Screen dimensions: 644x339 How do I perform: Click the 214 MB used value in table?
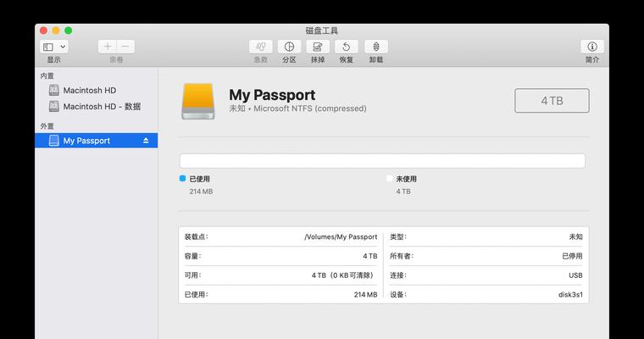365,295
